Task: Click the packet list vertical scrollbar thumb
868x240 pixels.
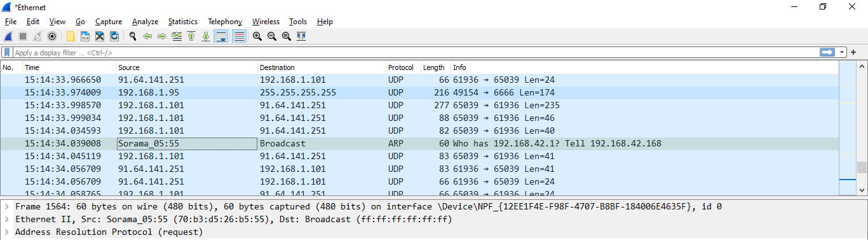Action: pos(862,167)
